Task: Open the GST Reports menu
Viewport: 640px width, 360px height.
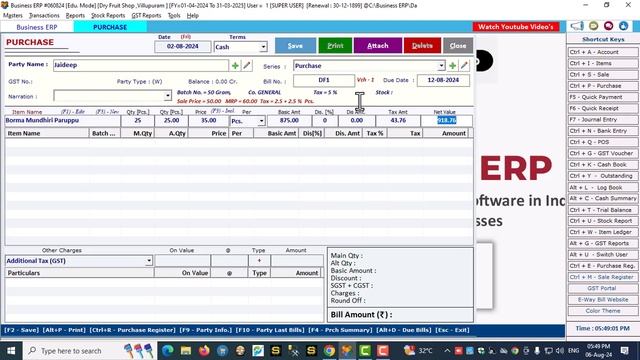Action: tap(146, 16)
